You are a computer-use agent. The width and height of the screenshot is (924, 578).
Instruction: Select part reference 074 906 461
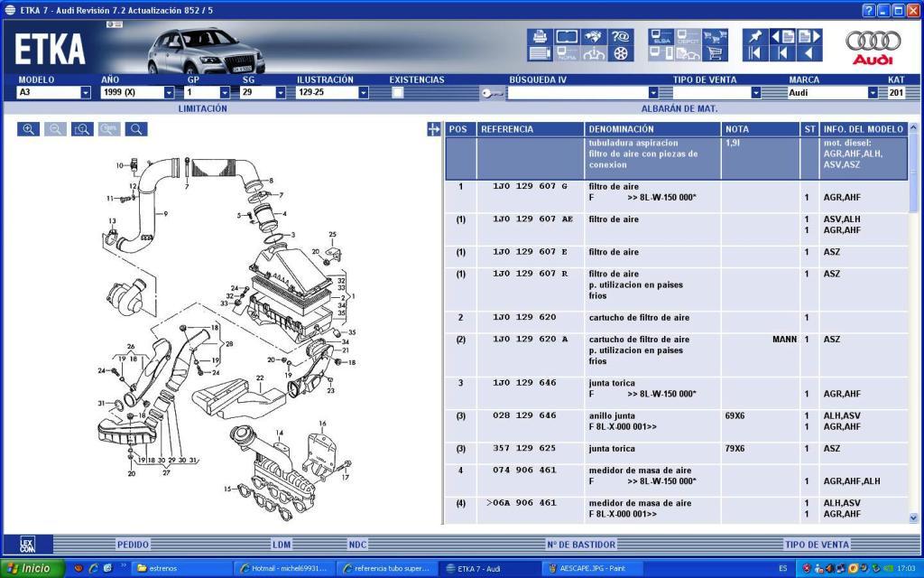point(524,470)
